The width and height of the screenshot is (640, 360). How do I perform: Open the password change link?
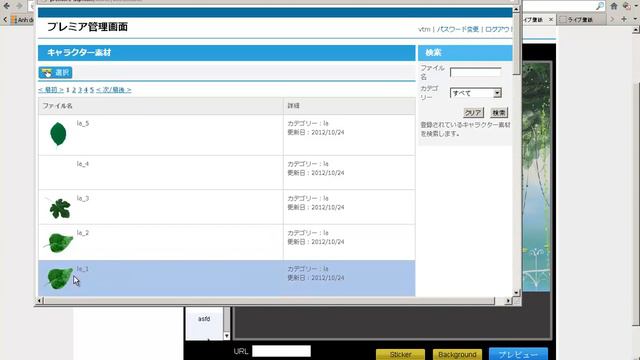[458, 29]
